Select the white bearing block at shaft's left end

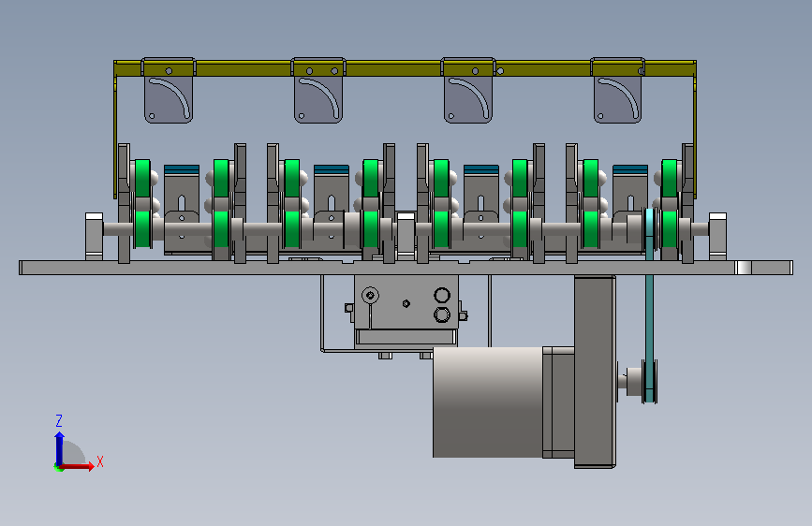[94, 236]
